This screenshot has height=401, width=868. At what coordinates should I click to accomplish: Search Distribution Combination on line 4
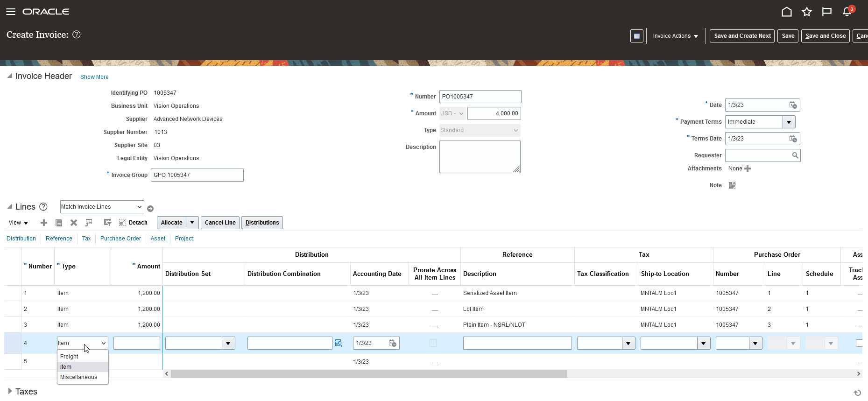(x=339, y=343)
